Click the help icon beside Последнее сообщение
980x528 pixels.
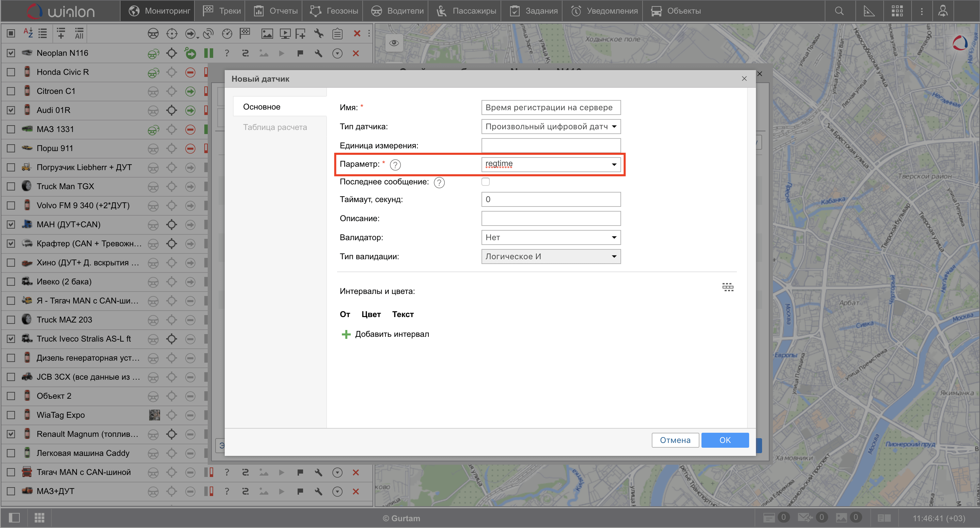coord(439,182)
